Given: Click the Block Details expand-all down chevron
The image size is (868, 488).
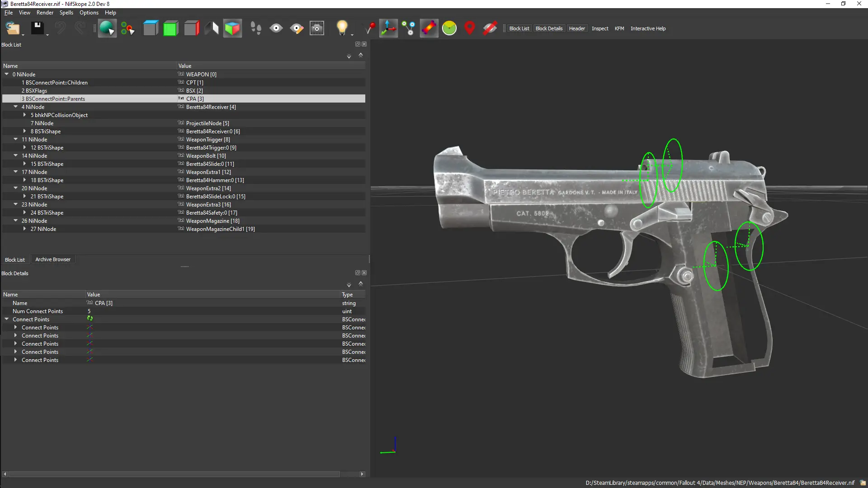Looking at the screenshot, I should [349, 285].
